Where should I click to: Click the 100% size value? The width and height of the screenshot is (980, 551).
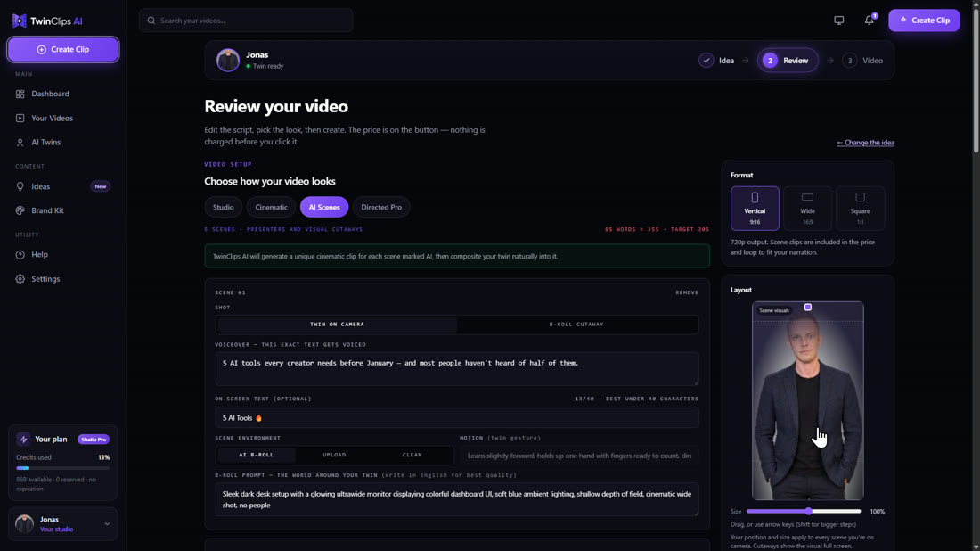pyautogui.click(x=877, y=512)
